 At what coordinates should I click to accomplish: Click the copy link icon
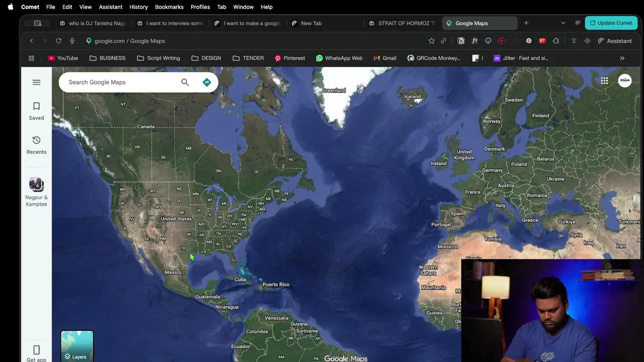(443, 41)
